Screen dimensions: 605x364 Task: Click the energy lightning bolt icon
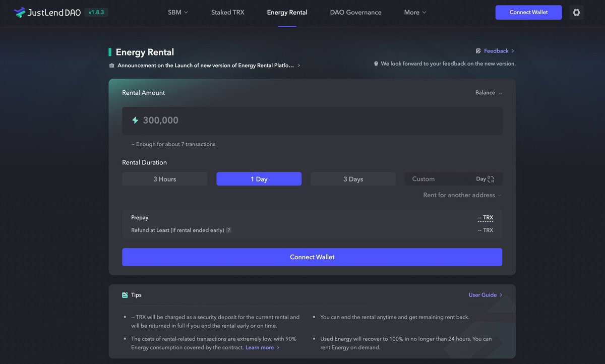coord(135,120)
